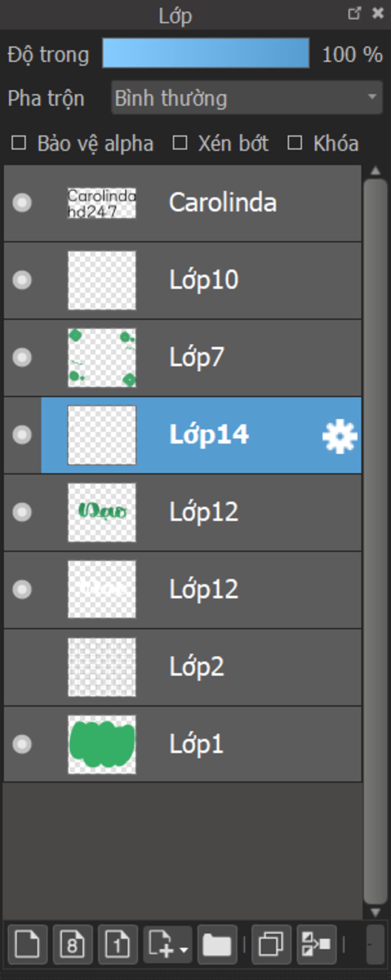Open Lớp14 layer settings gear
Screen dimensions: 391x980
point(339,436)
